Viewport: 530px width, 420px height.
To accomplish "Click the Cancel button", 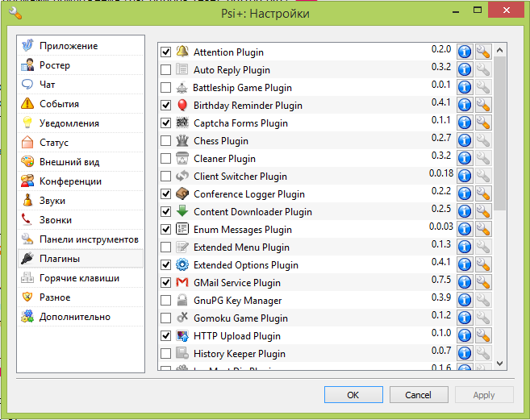I will 418,395.
